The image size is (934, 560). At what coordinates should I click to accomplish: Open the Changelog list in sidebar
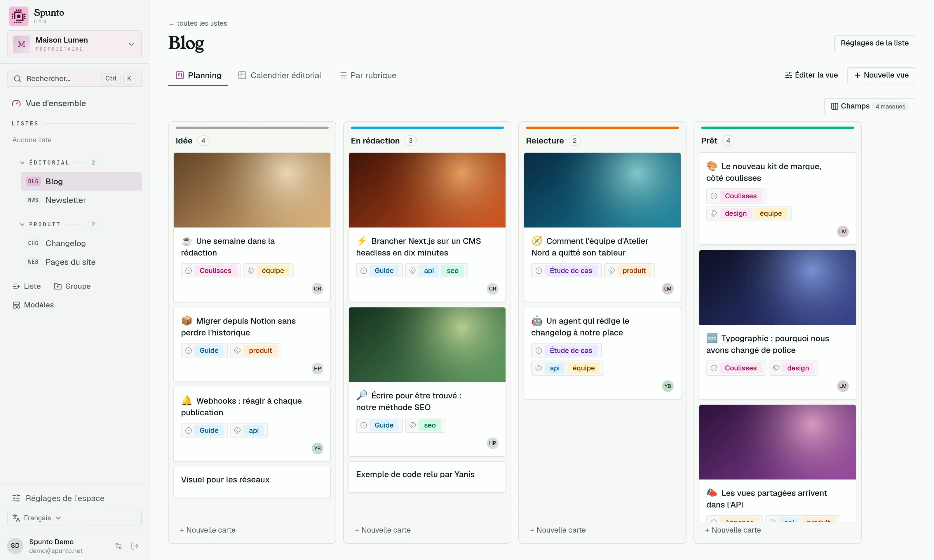click(x=81, y=244)
